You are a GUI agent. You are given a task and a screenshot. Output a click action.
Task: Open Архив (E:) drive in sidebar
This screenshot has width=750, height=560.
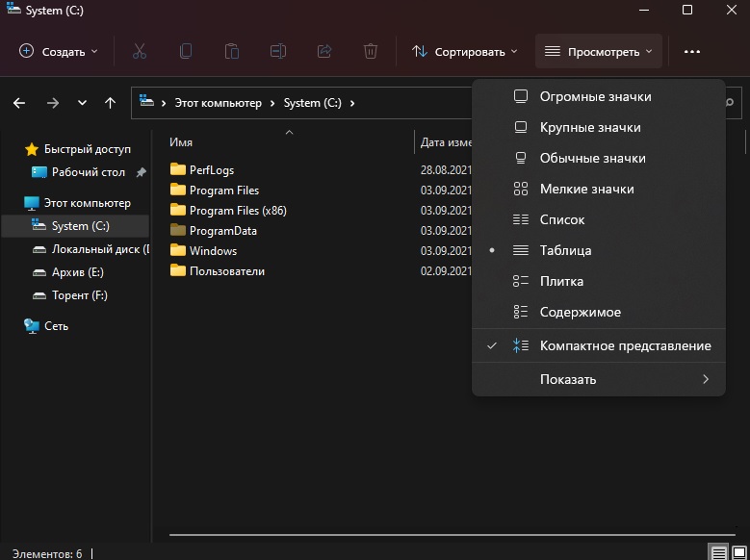pyautogui.click(x=77, y=272)
